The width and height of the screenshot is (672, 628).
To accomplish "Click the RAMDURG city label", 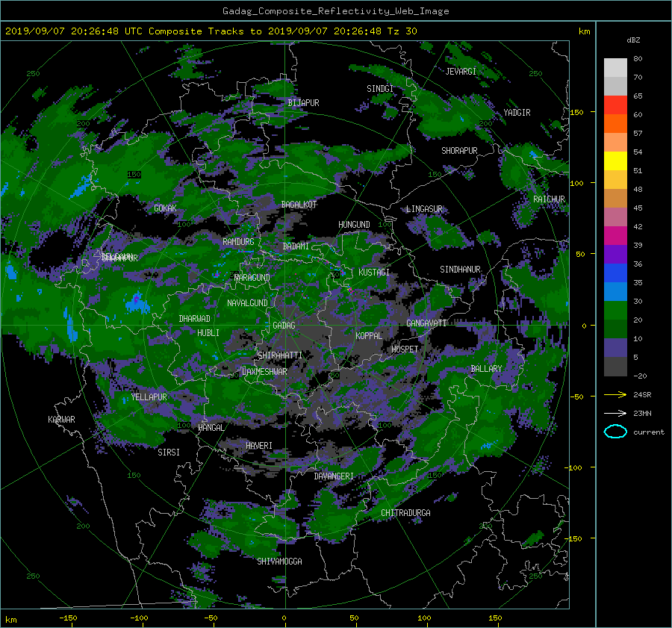I will pyautogui.click(x=238, y=242).
